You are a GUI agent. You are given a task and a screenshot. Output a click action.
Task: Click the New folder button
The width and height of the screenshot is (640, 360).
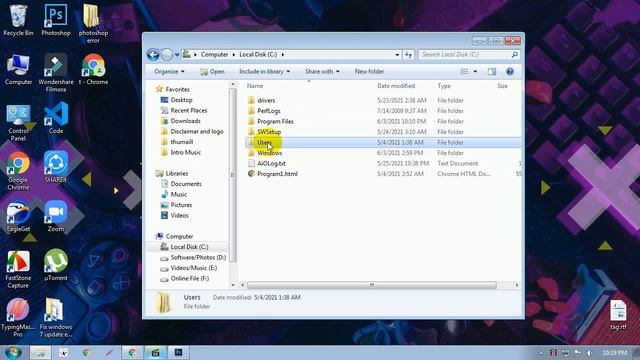(369, 71)
